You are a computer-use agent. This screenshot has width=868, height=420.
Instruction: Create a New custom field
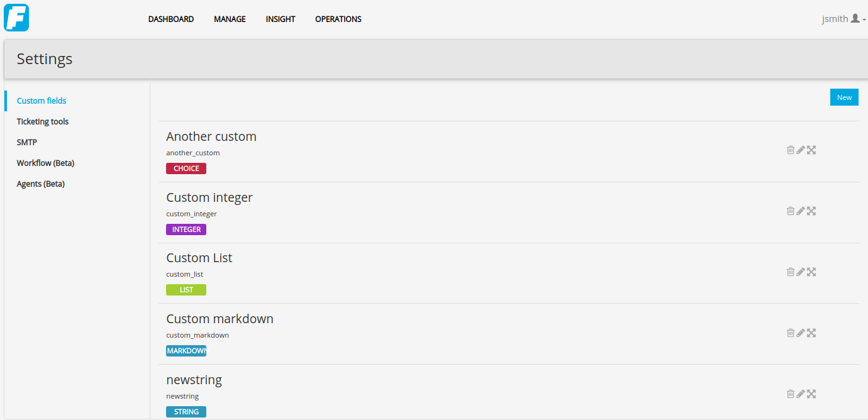pos(844,97)
